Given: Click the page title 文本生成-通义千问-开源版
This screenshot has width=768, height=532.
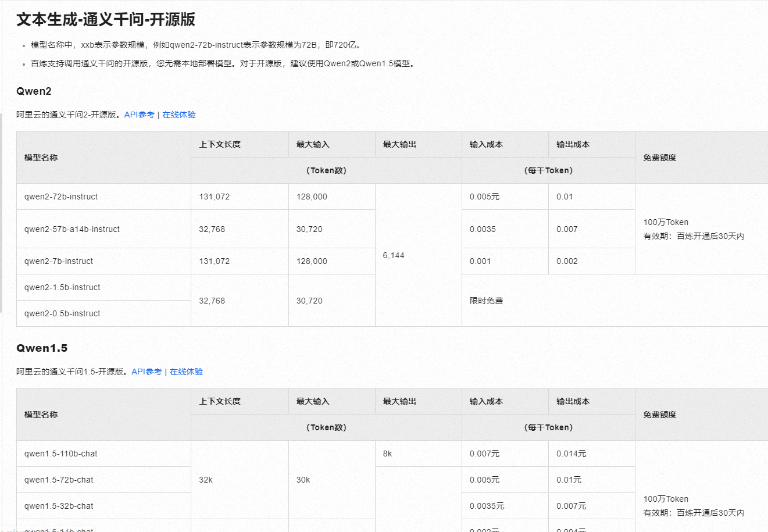Looking at the screenshot, I should pos(106,19).
